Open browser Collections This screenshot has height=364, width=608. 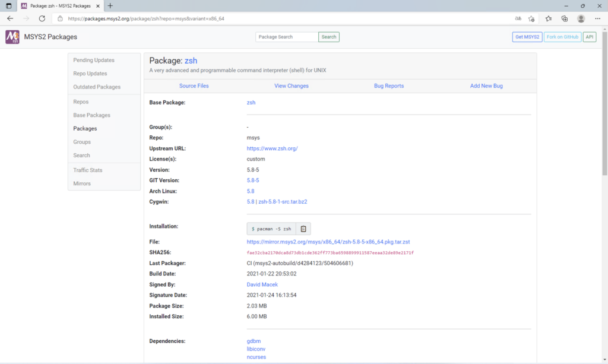(x=565, y=18)
